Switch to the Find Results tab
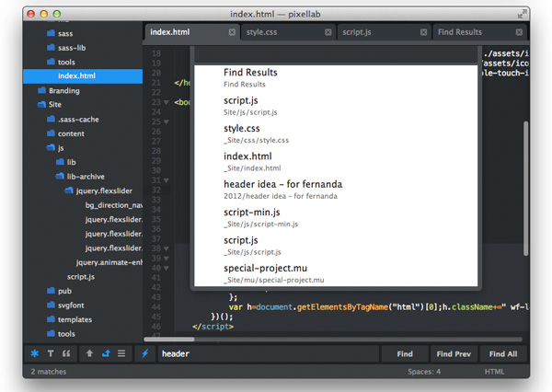The image size is (552, 392). coord(479,32)
